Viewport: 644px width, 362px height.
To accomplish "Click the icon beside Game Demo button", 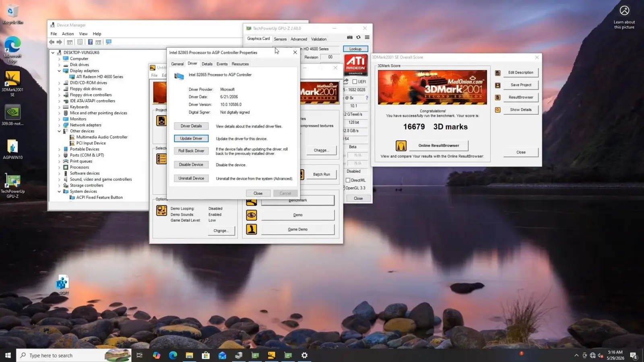I will [x=252, y=229].
